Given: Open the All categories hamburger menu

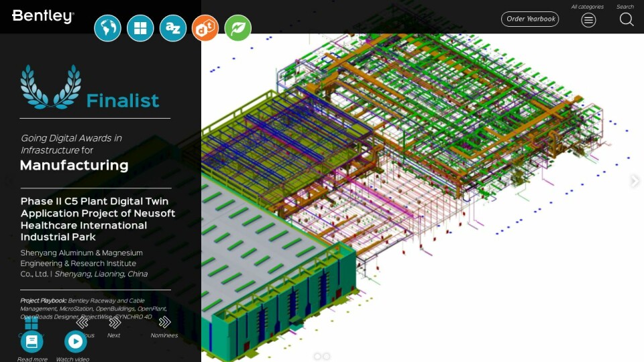Looking at the screenshot, I should [x=588, y=19].
